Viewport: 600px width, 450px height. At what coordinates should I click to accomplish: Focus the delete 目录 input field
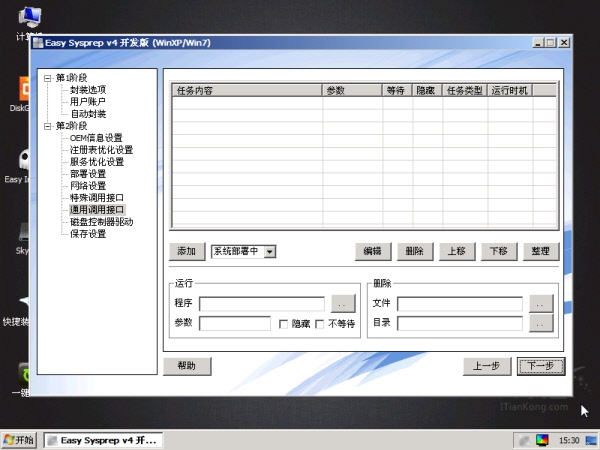tap(460, 323)
